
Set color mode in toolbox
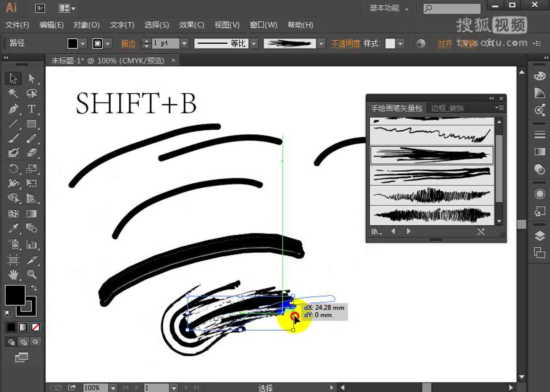11,327
